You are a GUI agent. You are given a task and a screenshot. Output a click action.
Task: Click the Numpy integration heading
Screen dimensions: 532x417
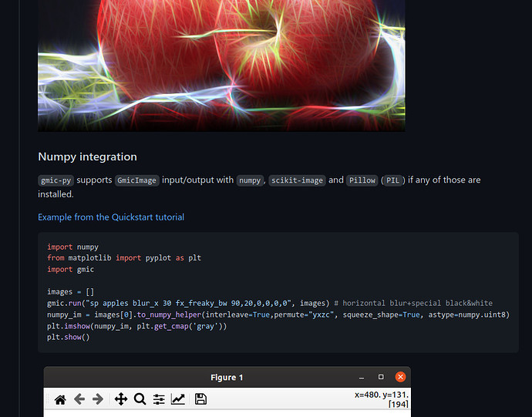pyautogui.click(x=87, y=156)
